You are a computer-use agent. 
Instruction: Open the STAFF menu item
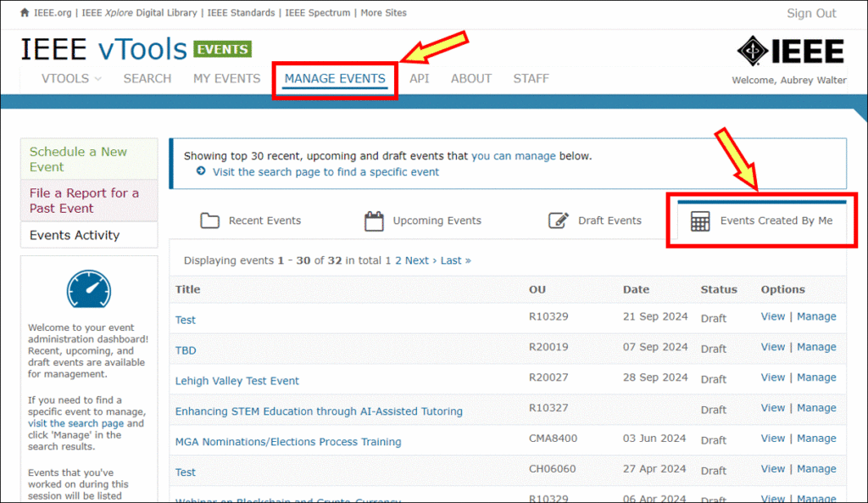(x=531, y=79)
